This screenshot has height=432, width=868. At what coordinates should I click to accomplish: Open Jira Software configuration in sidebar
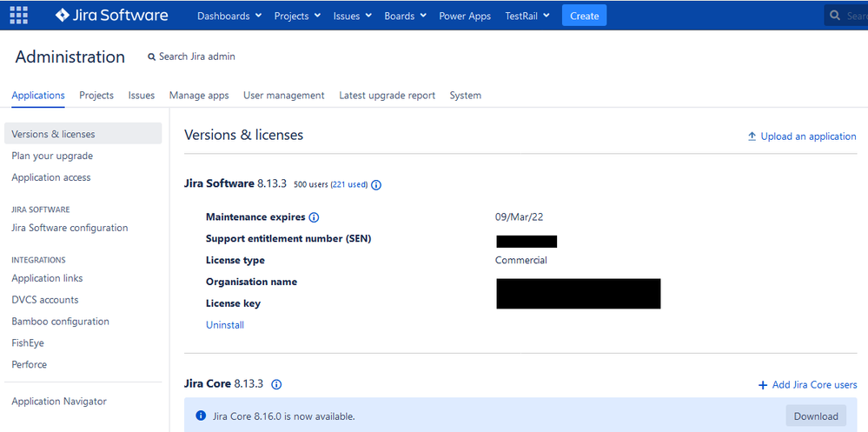[70, 229]
